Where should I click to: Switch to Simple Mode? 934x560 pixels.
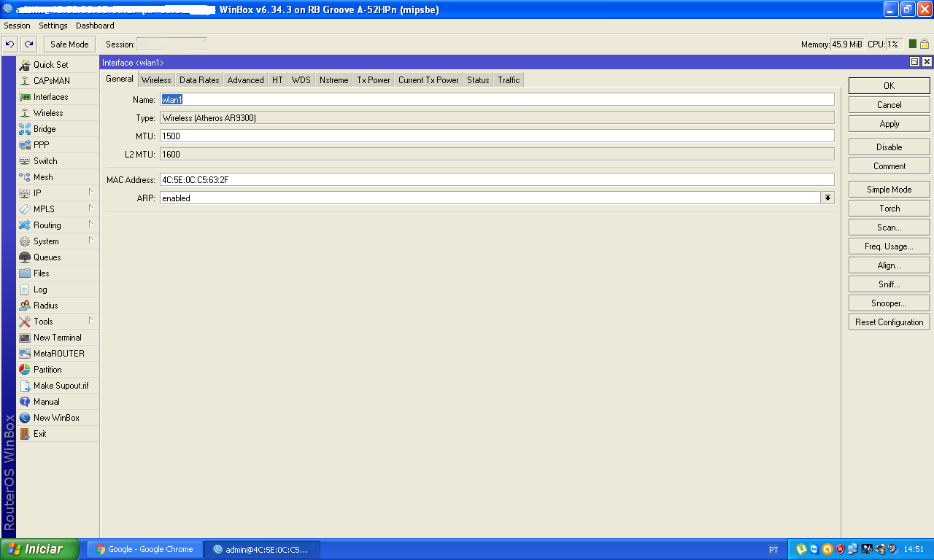point(889,190)
